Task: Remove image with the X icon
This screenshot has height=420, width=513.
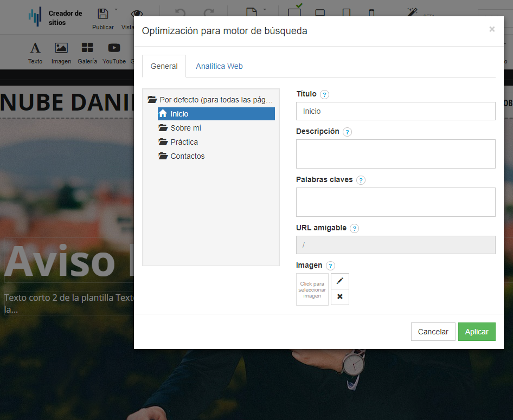Action: coord(340,297)
